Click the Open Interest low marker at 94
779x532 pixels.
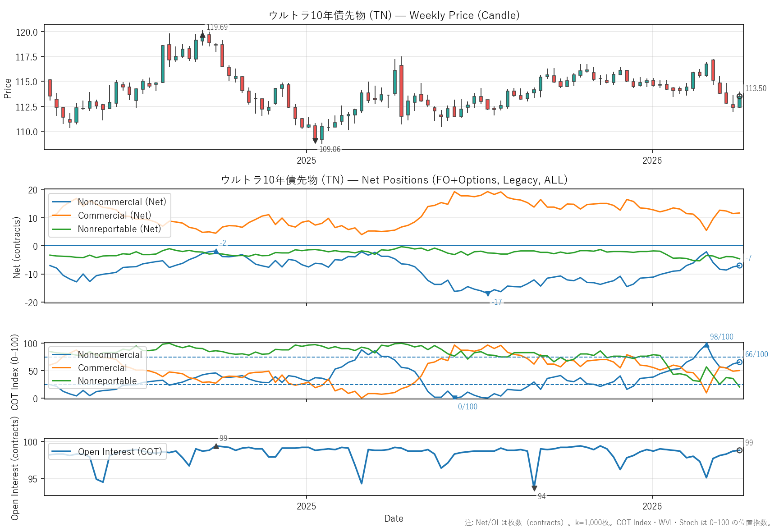pos(534,488)
